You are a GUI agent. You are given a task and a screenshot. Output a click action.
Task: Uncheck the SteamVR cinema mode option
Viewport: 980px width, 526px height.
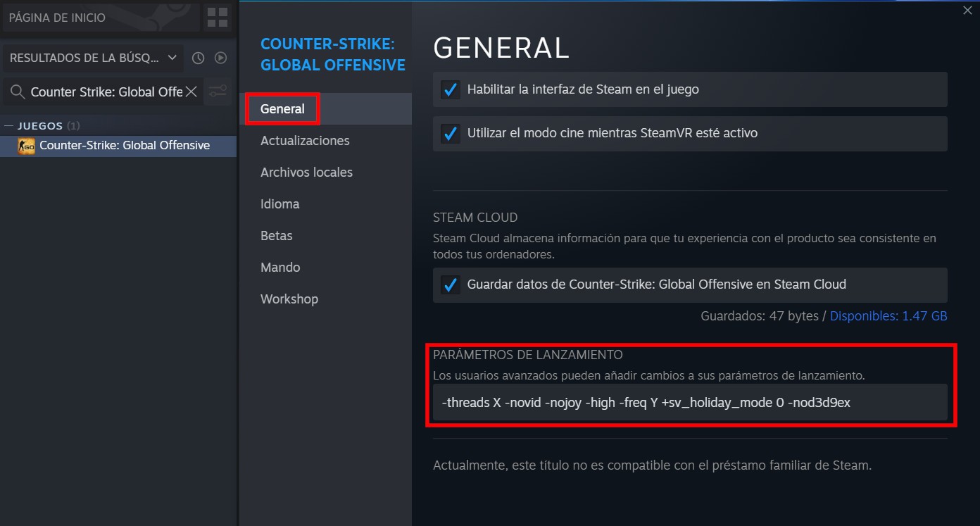(451, 133)
